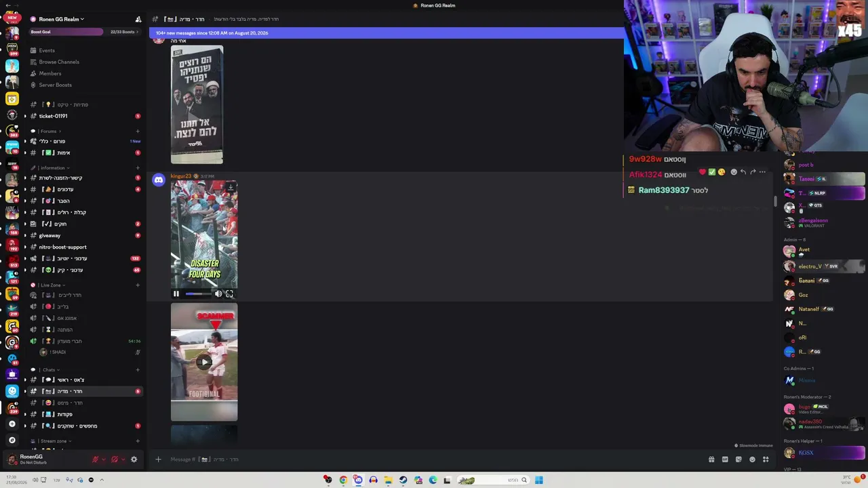The width and height of the screenshot is (868, 488).
Task: Toggle headphone deafen in user panel
Action: (115, 460)
